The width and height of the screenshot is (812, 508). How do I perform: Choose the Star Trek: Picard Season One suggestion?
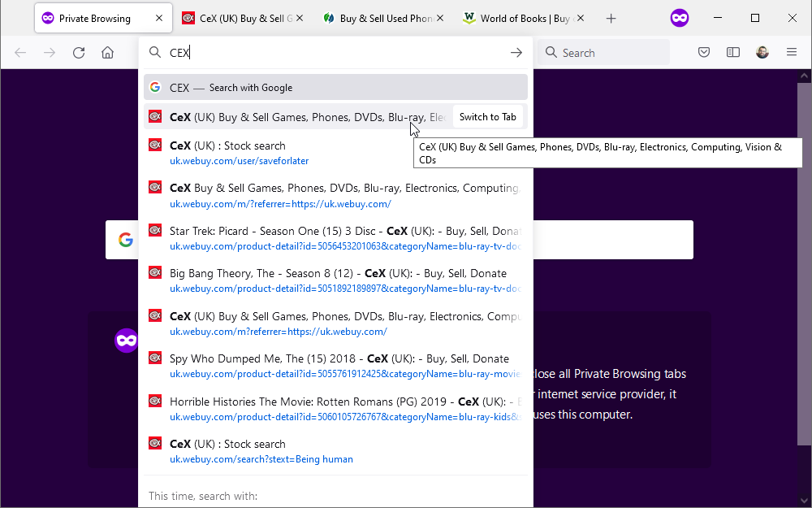tap(335, 238)
